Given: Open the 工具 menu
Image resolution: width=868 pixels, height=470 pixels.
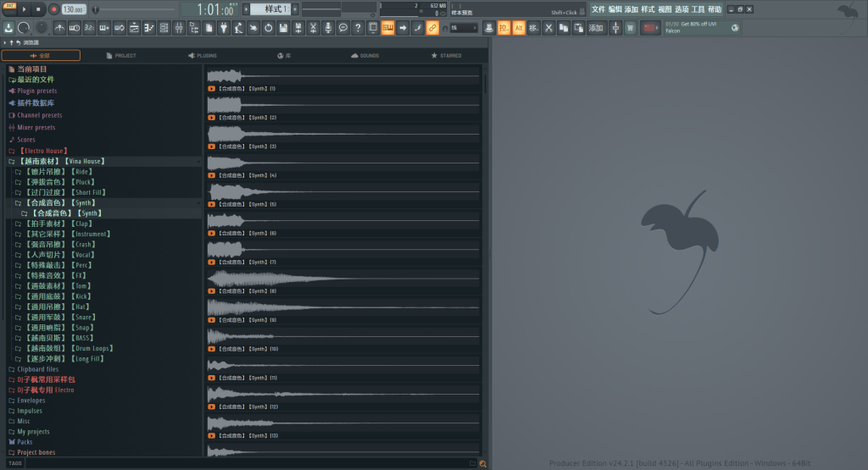Looking at the screenshot, I should tap(698, 9).
